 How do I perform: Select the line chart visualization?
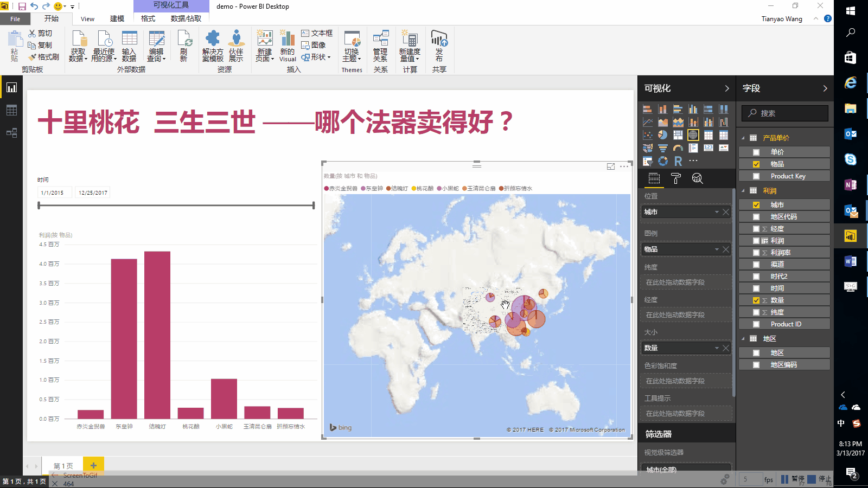(648, 122)
